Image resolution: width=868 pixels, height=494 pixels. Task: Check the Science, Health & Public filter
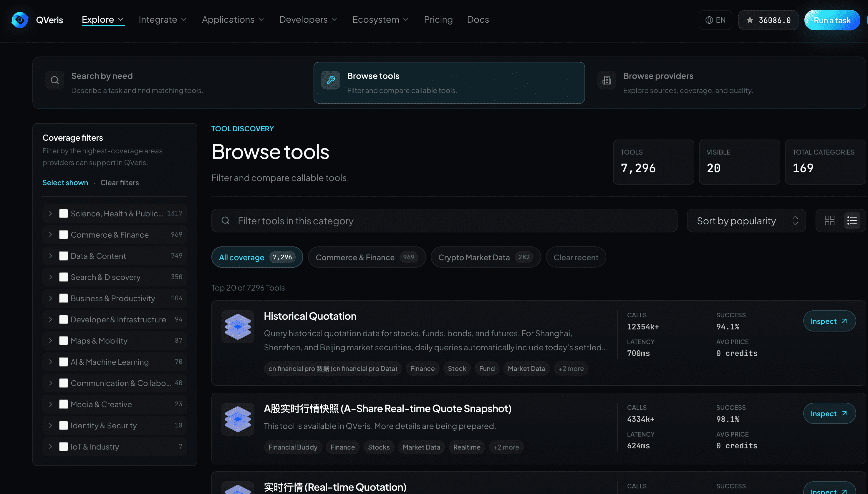[64, 213]
